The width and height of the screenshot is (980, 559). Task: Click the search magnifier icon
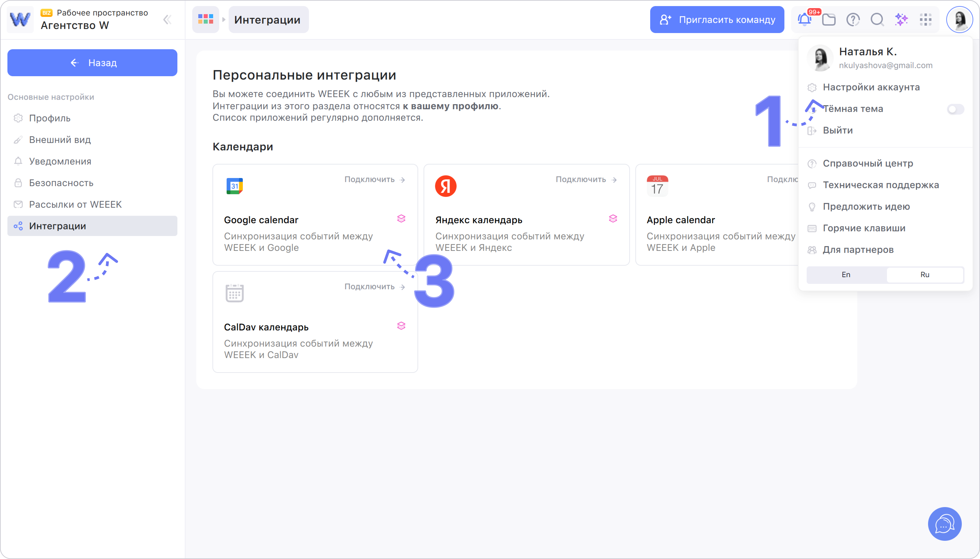click(x=877, y=20)
